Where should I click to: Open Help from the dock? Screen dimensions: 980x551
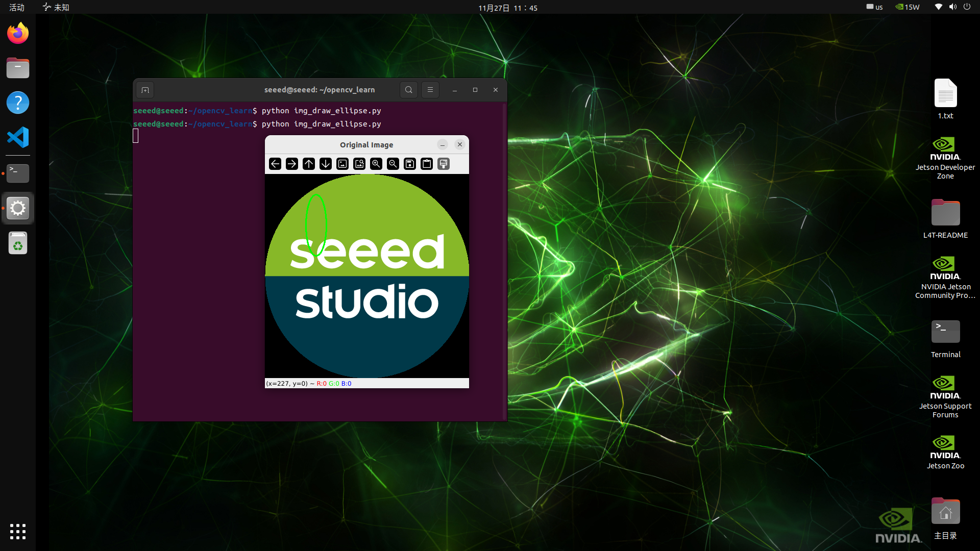18,103
